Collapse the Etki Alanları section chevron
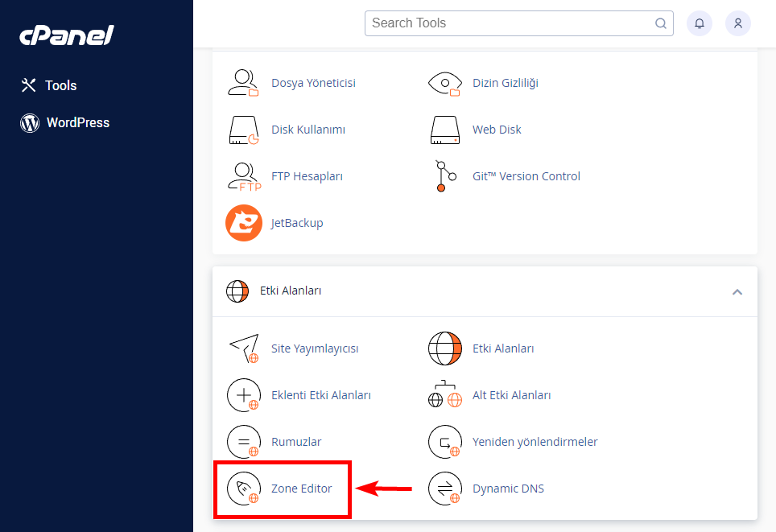776x532 pixels. click(737, 291)
